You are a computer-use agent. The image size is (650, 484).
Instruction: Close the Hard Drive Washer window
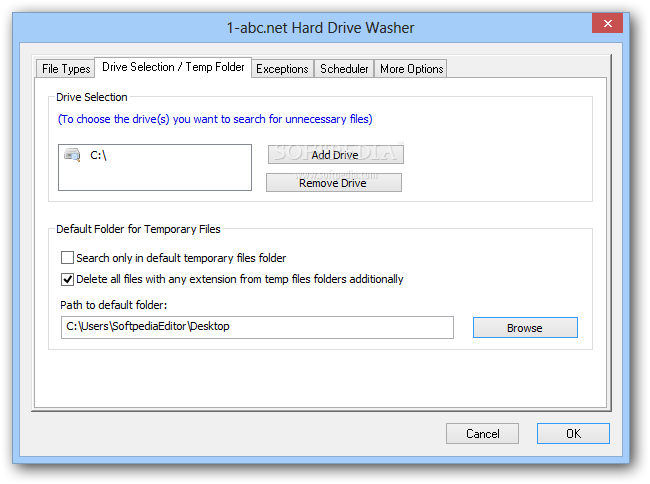click(x=607, y=23)
